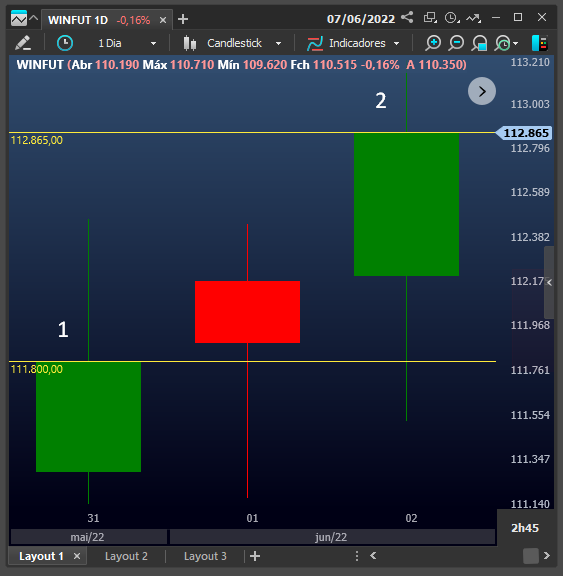Click the 113.210 price axis label
This screenshot has height=576, width=563.
point(530,62)
